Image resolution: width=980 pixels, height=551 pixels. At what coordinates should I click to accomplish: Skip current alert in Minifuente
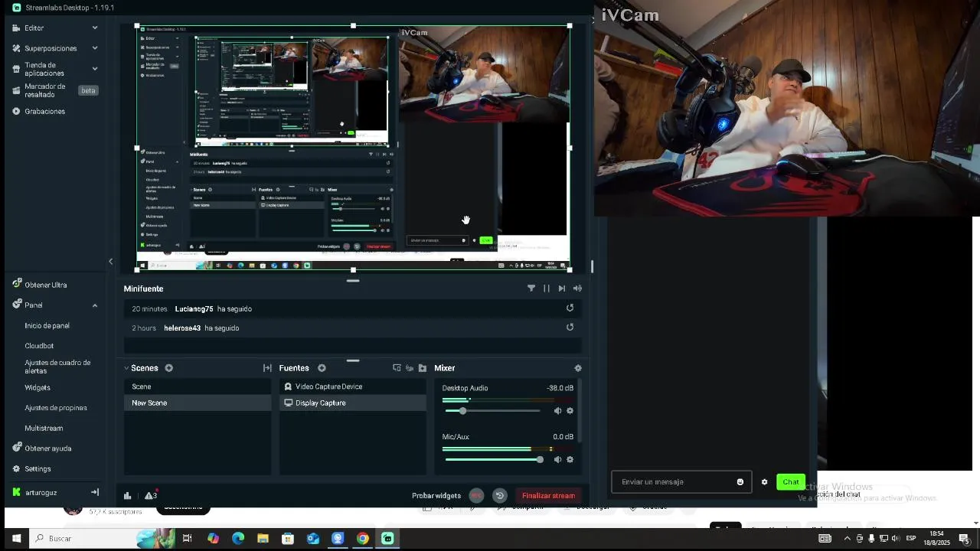pyautogui.click(x=562, y=289)
